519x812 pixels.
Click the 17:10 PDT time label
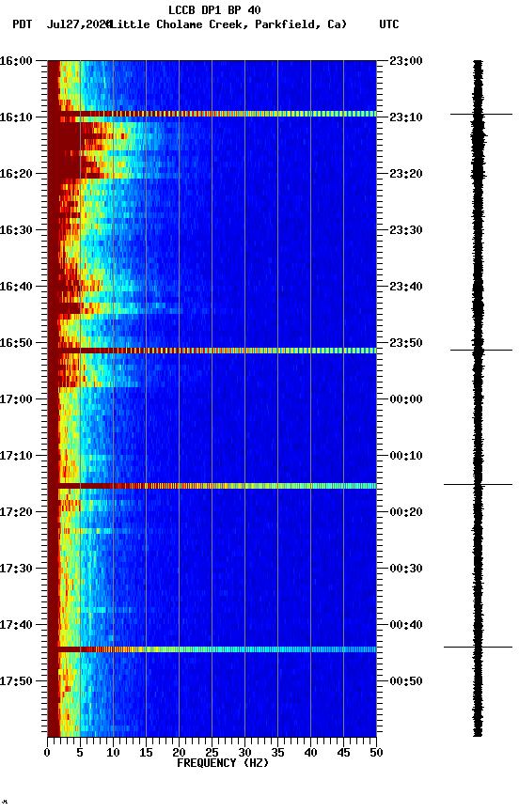coord(16,456)
